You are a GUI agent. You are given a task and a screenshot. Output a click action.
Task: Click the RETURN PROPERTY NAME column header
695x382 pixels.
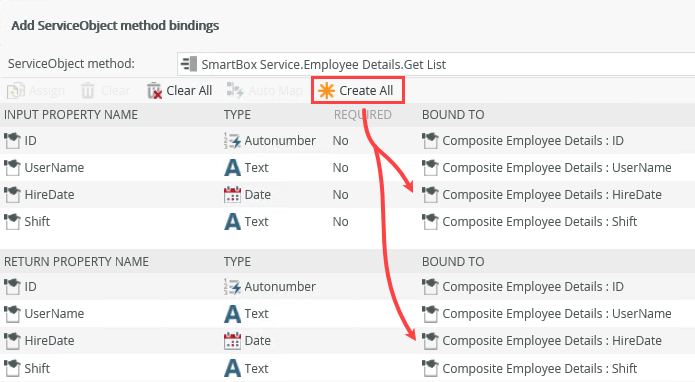76,261
